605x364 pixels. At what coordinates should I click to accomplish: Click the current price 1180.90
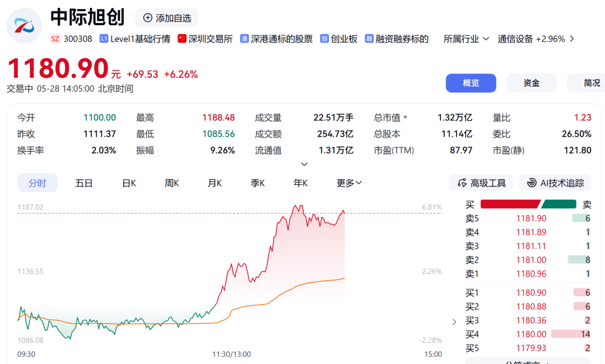click(58, 68)
